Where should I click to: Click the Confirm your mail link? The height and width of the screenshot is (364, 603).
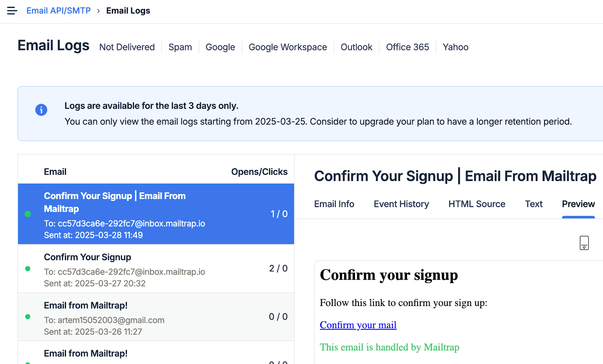(358, 325)
